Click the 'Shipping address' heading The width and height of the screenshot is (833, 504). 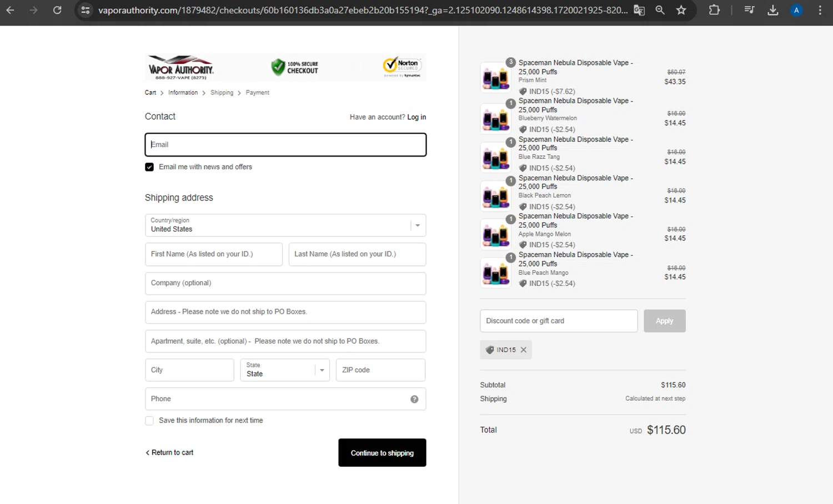click(x=179, y=198)
